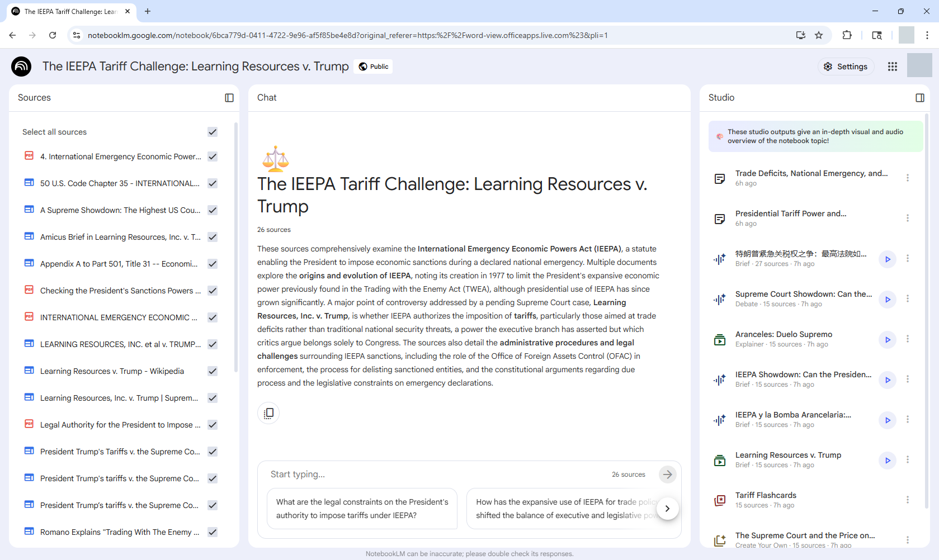Viewport: 939px width, 560px height.
Task: Click the Public sharing badge
Action: [x=373, y=67]
